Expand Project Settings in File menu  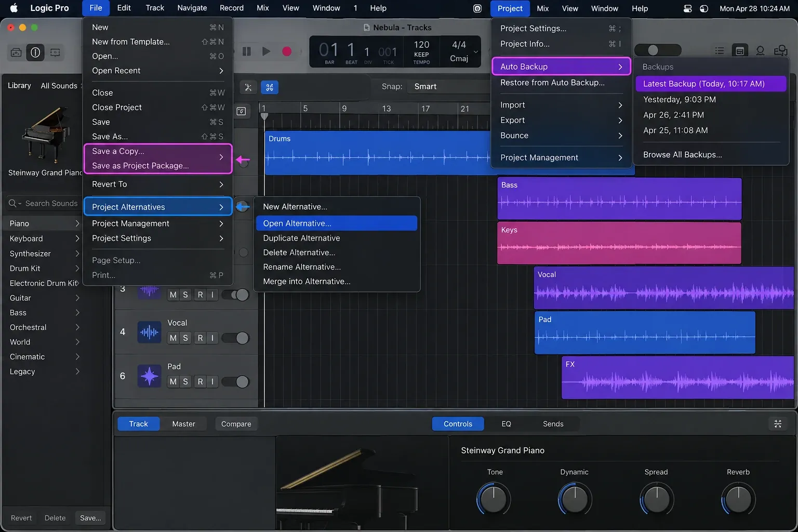[157, 238]
